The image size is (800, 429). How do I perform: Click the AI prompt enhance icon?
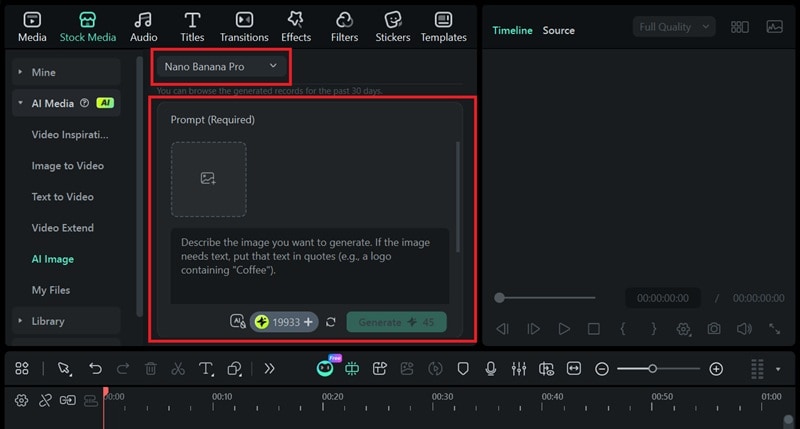coord(237,321)
